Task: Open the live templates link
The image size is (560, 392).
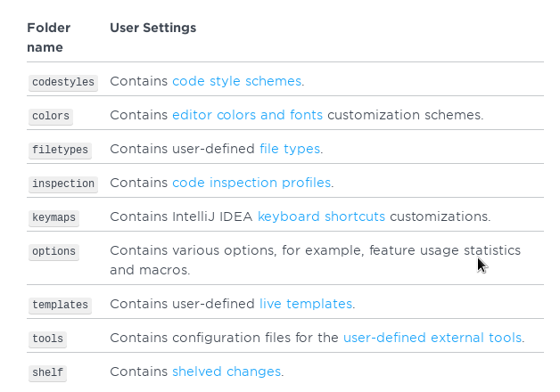Action: click(305, 304)
